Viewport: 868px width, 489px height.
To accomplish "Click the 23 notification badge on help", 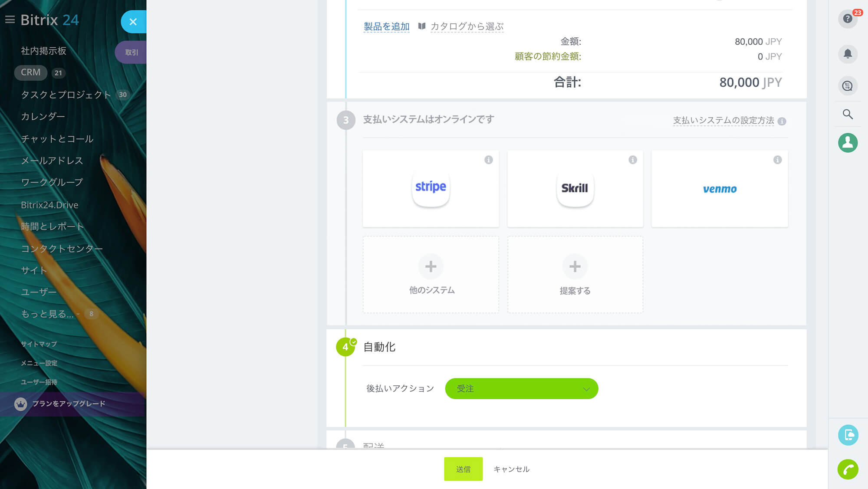I will [x=857, y=13].
